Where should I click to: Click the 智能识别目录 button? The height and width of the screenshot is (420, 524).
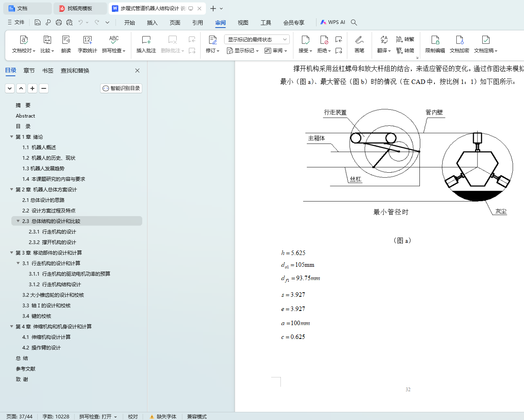click(121, 88)
